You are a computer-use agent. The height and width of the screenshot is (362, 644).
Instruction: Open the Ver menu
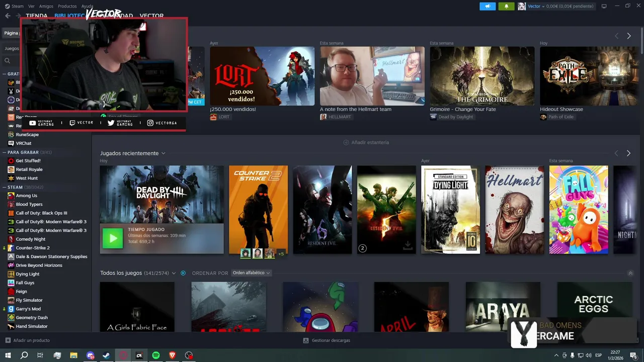pos(32,6)
